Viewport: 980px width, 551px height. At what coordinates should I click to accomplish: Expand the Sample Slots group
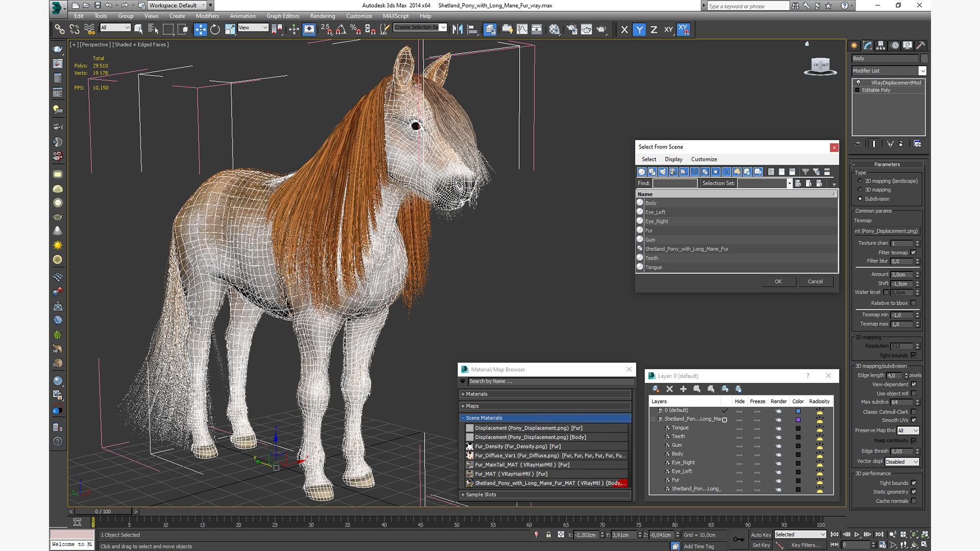(x=546, y=494)
